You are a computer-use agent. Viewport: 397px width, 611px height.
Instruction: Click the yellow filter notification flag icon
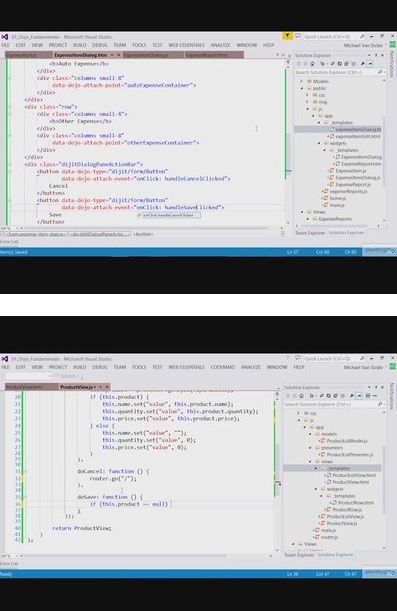287,36
